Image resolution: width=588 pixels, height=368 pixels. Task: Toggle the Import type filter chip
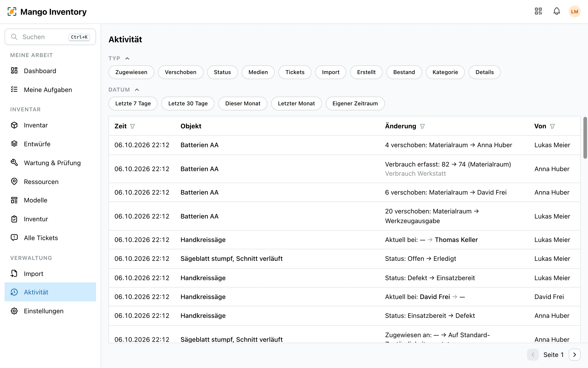[331, 72]
